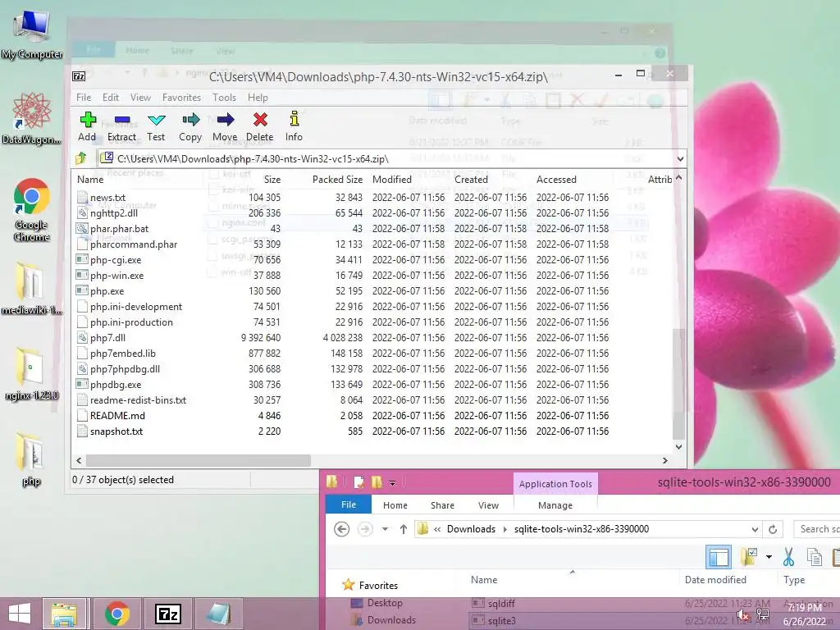Click the Explorer search box
The height and width of the screenshot is (630, 840).
coord(816,529)
